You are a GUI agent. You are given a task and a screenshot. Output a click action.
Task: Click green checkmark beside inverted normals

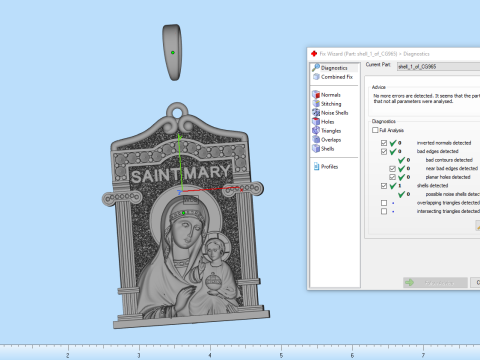pos(393,143)
